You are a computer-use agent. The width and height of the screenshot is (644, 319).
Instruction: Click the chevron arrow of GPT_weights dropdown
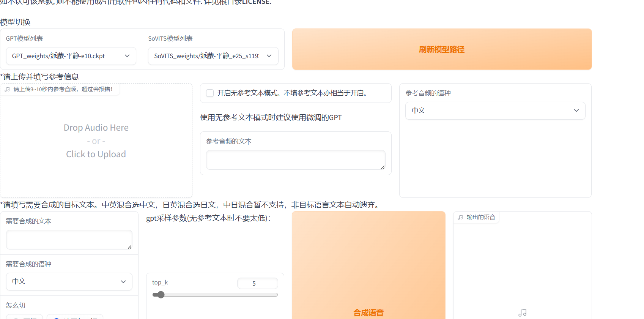(127, 56)
